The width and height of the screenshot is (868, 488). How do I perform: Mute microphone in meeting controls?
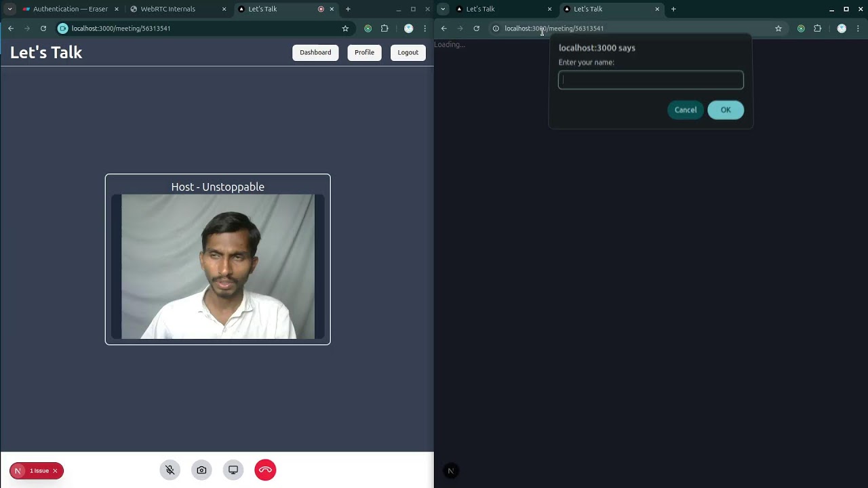coord(170,470)
